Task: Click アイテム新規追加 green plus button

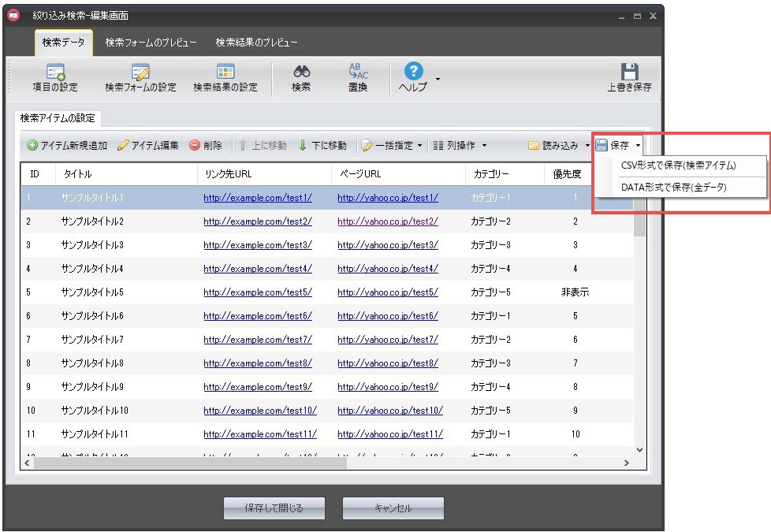Action: click(x=67, y=146)
